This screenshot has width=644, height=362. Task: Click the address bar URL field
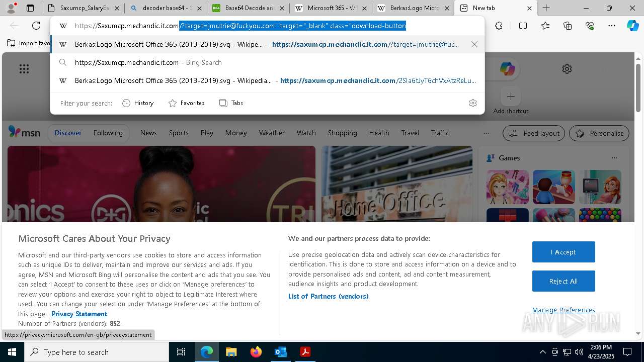pos(267,26)
